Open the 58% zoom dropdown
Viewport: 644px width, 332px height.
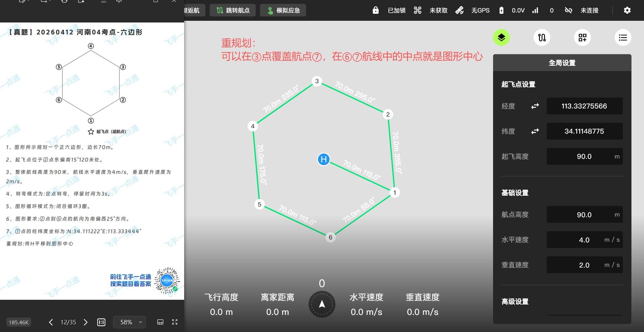(129, 322)
